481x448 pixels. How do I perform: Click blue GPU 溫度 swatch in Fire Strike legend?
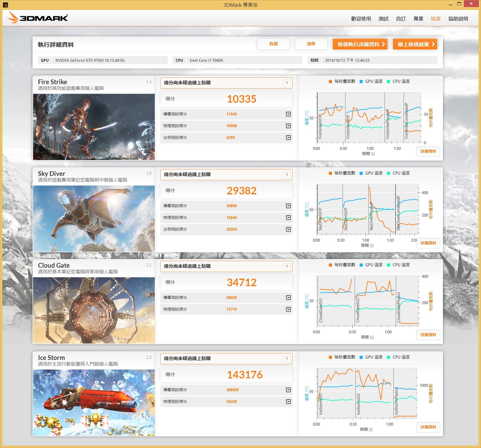click(361, 82)
